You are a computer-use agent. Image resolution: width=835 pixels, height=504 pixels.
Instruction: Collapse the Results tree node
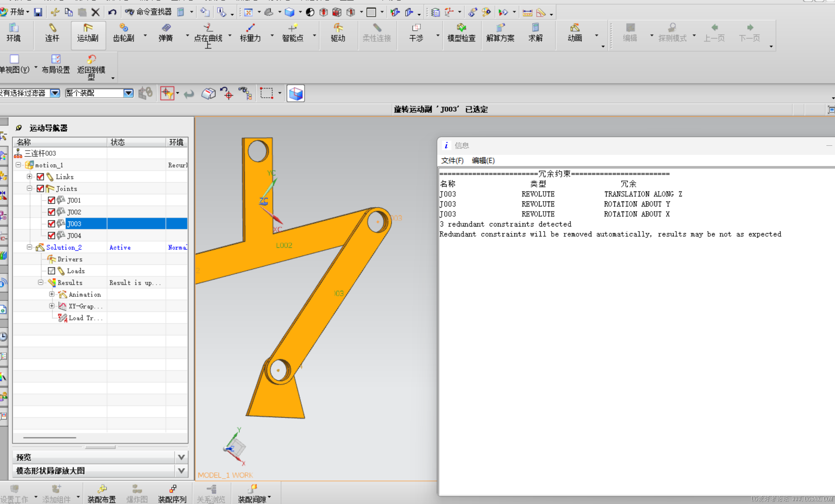pyautogui.click(x=40, y=283)
